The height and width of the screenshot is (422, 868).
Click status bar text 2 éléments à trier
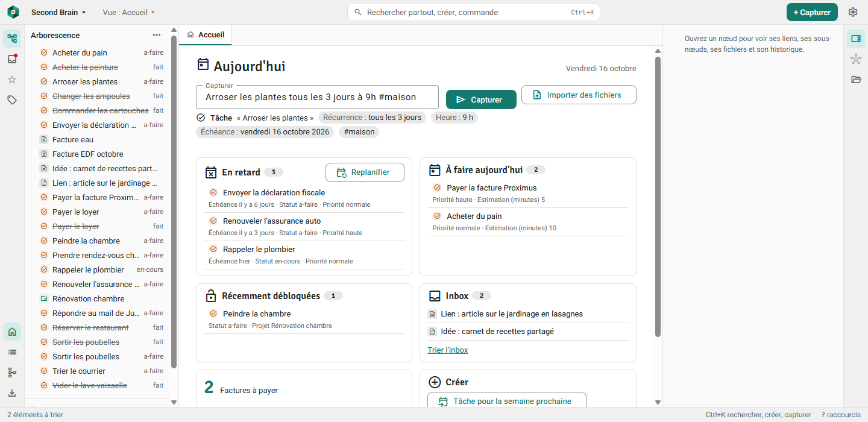pos(35,415)
